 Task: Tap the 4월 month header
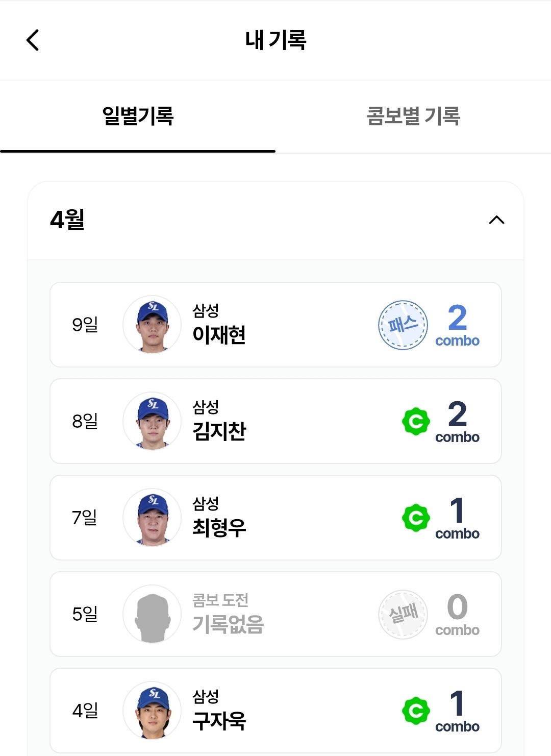(x=67, y=220)
